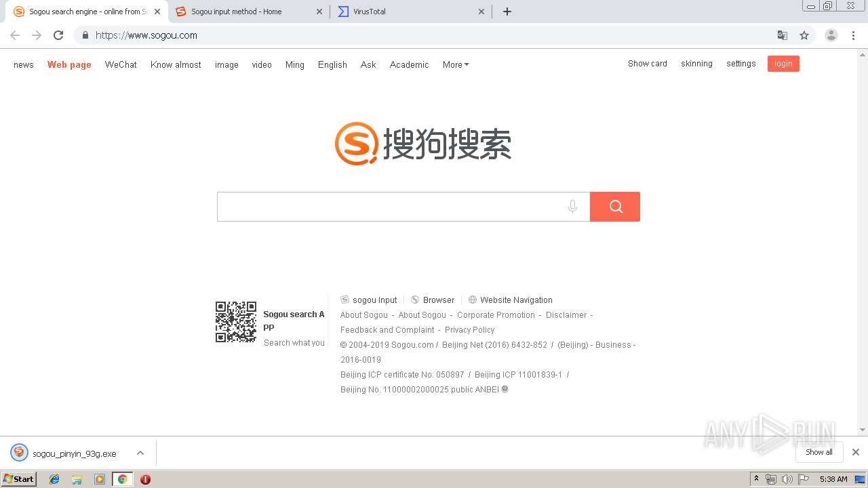The width and height of the screenshot is (868, 488).
Task: Click the Sogou search app QR code
Action: click(236, 322)
